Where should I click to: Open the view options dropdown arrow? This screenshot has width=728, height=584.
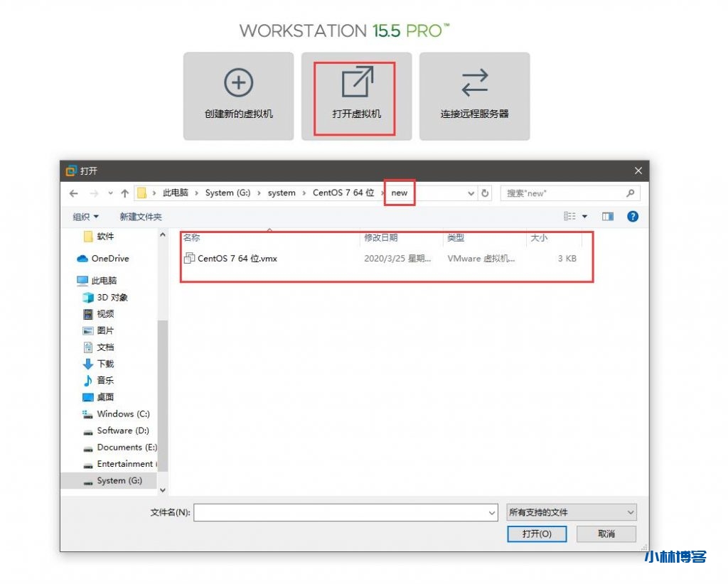585,216
